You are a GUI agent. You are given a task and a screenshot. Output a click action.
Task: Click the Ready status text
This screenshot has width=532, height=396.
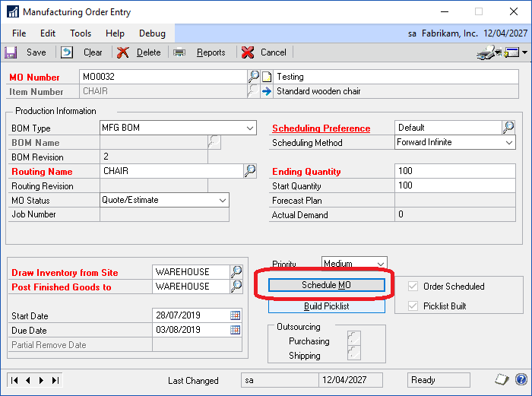tap(423, 380)
